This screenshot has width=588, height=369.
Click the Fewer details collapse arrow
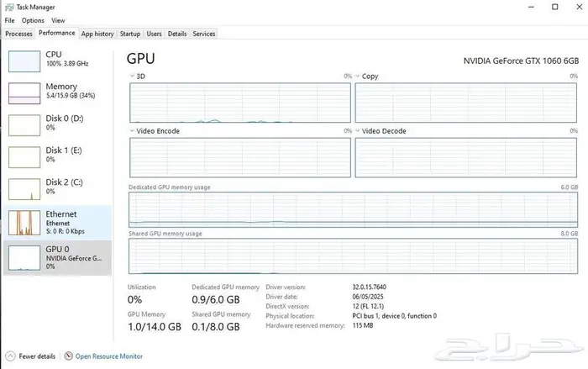coord(10,356)
